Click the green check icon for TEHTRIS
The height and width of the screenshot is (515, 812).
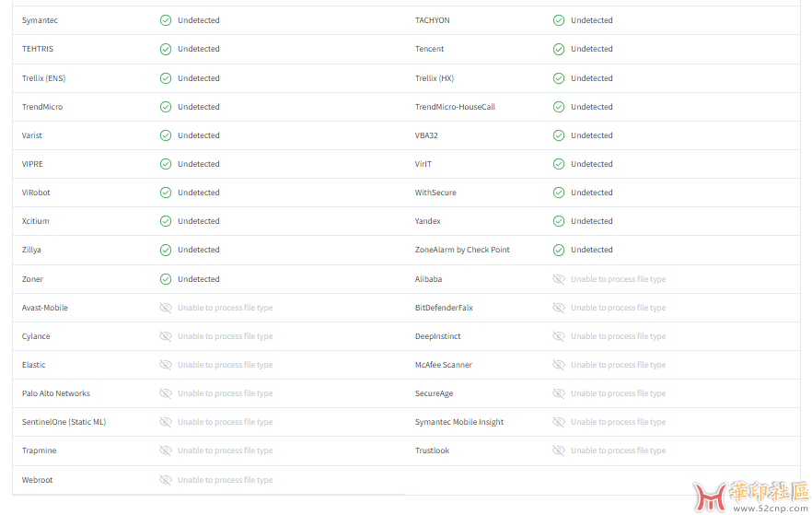[x=165, y=49]
